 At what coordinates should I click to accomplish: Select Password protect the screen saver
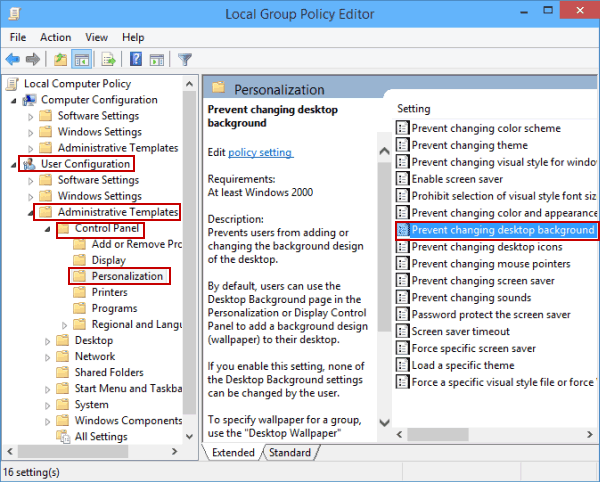491,314
